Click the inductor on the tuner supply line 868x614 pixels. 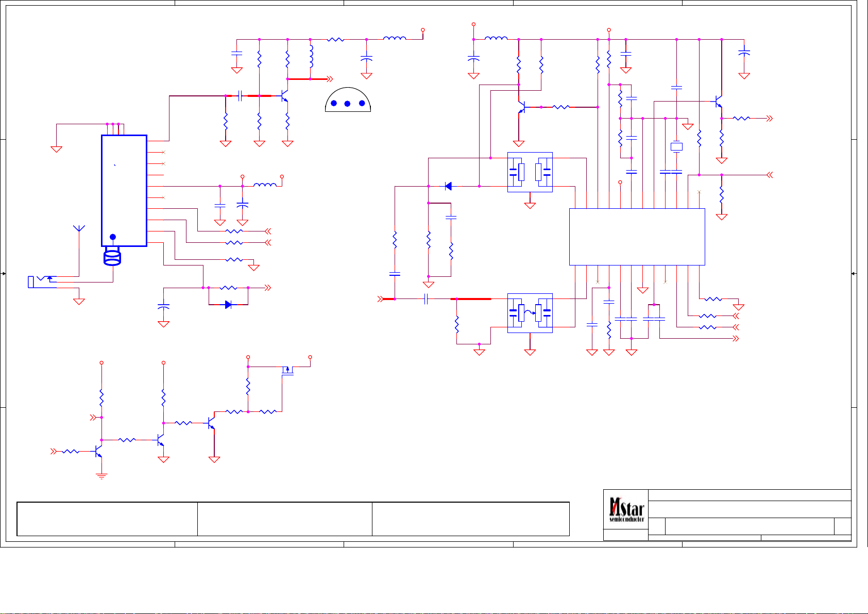pos(264,185)
